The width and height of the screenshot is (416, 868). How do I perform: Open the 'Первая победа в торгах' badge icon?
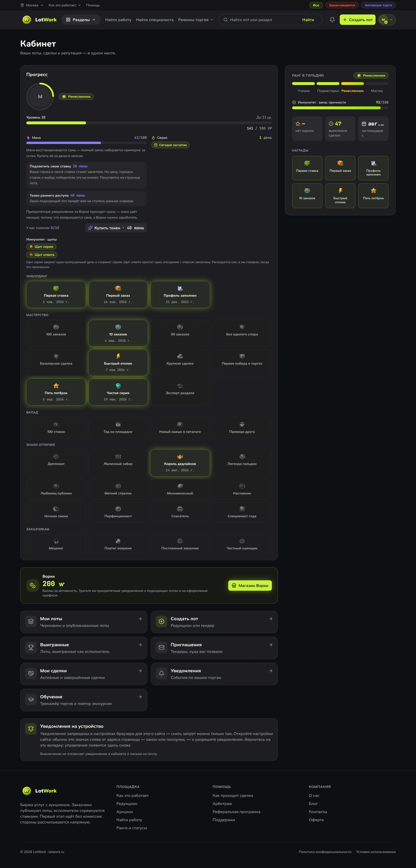(242, 356)
